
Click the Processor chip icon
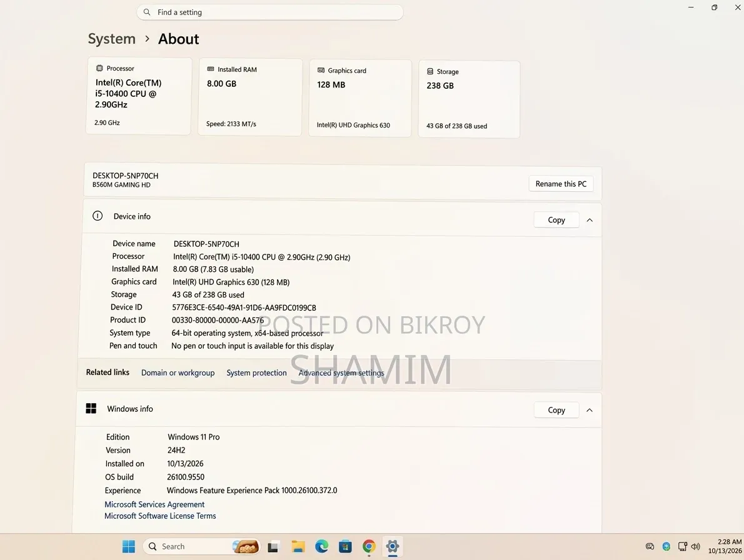click(99, 68)
